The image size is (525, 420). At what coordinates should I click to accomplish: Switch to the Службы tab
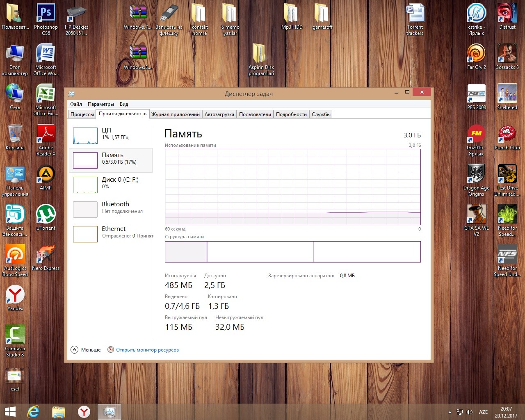321,114
